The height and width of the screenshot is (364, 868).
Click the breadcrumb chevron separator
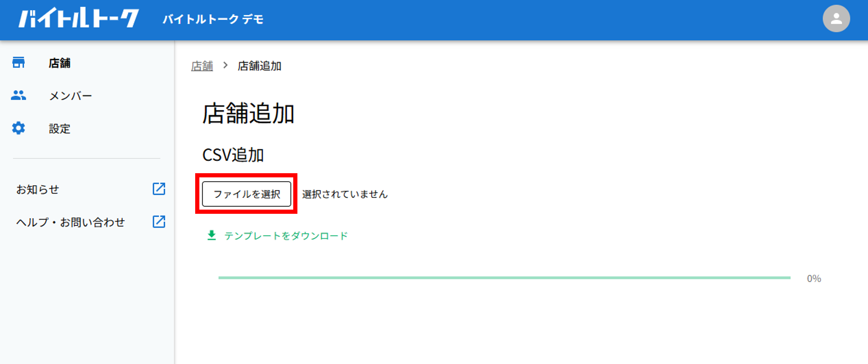[x=225, y=65]
